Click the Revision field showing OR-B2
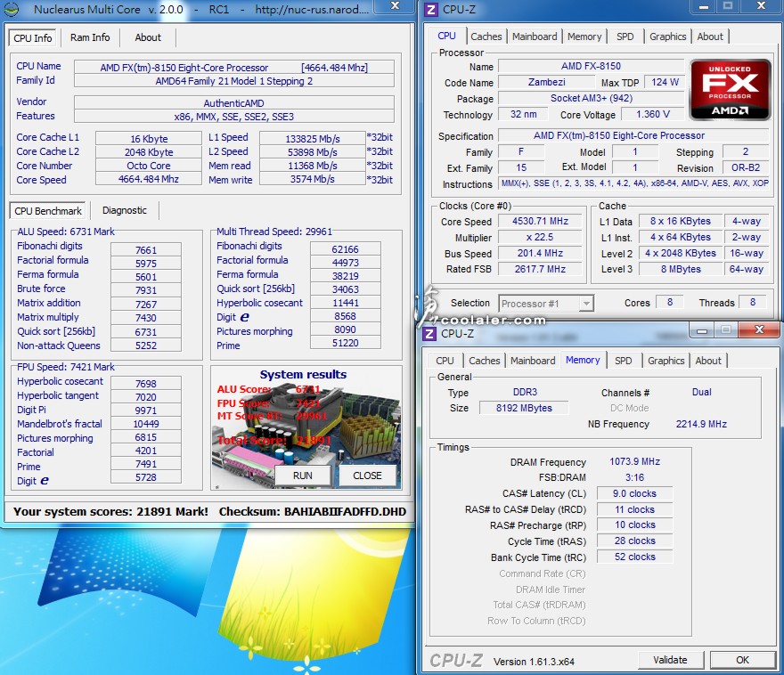The height and width of the screenshot is (675, 784). click(x=746, y=167)
